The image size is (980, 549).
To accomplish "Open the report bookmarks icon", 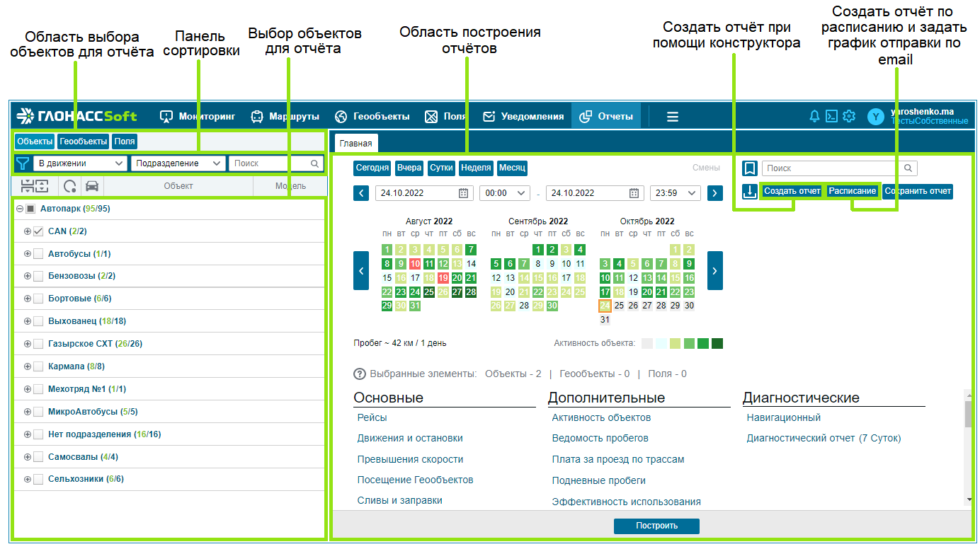I will 749,168.
